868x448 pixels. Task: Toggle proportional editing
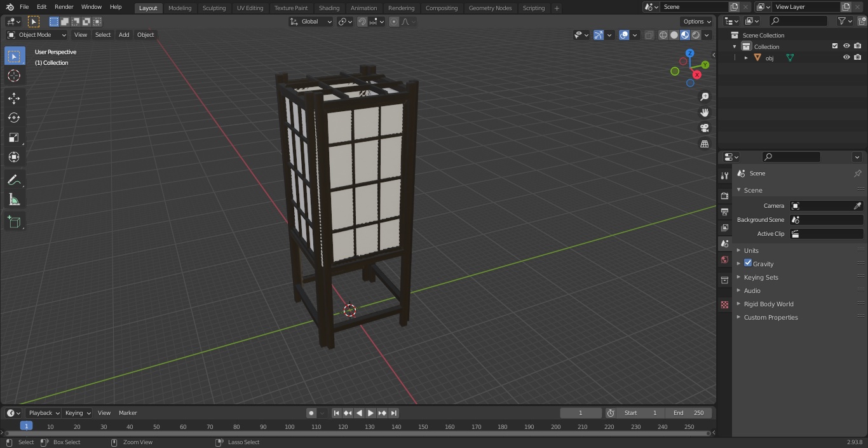[x=394, y=22]
